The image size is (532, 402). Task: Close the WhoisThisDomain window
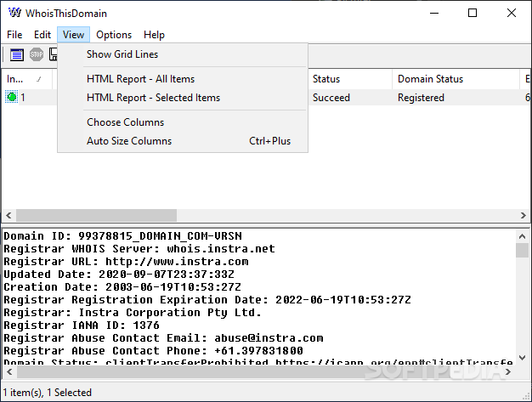(512, 14)
